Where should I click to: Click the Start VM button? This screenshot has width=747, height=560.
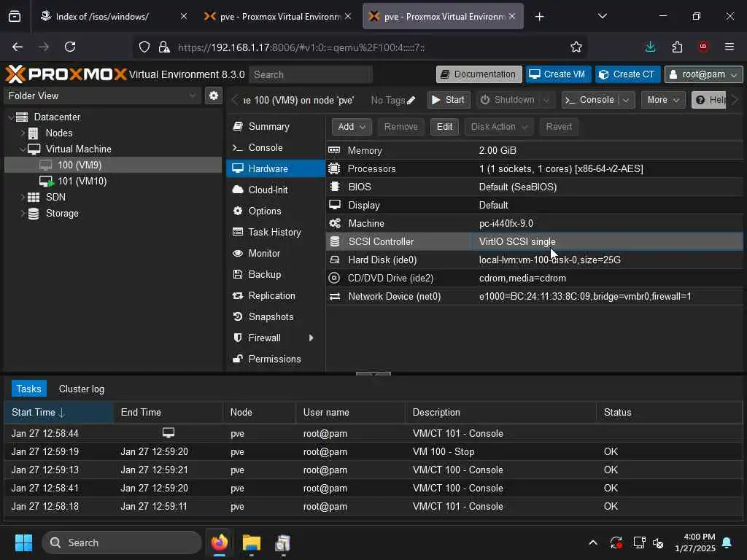click(x=449, y=100)
